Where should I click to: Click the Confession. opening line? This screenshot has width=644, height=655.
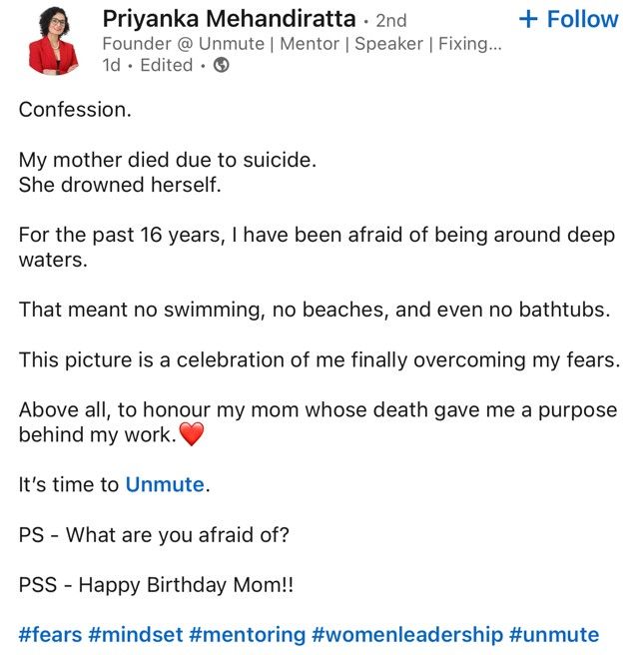(x=75, y=110)
